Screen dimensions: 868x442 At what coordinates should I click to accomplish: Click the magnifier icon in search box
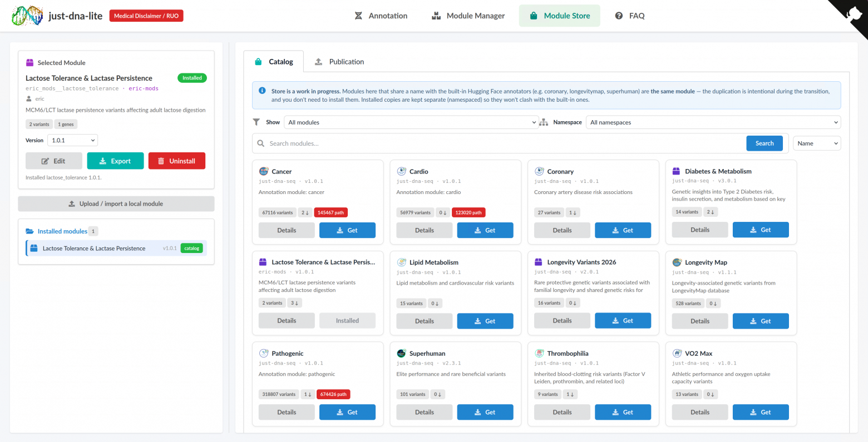tap(261, 143)
